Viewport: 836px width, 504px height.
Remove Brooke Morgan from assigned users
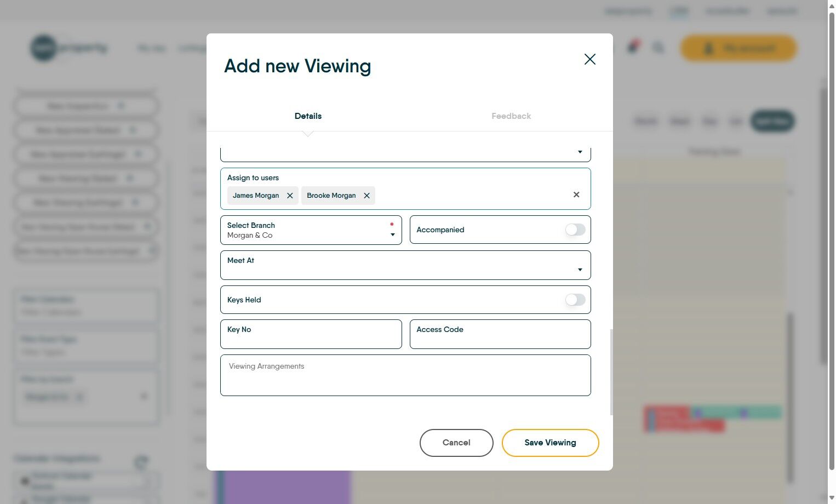click(367, 196)
